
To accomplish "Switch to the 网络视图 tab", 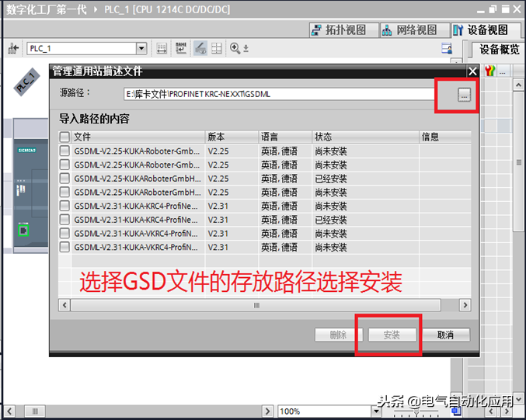I will [x=415, y=30].
